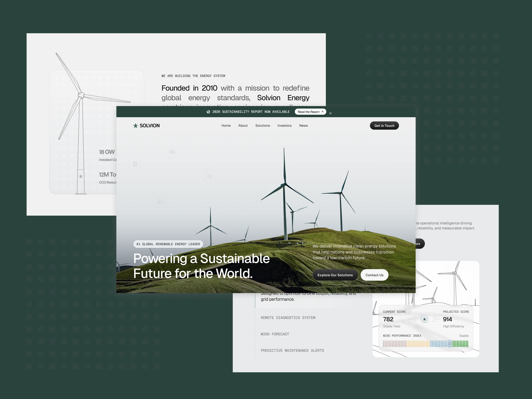
Task: Click the Wind Performance Index slider handle
Action: 450,343
